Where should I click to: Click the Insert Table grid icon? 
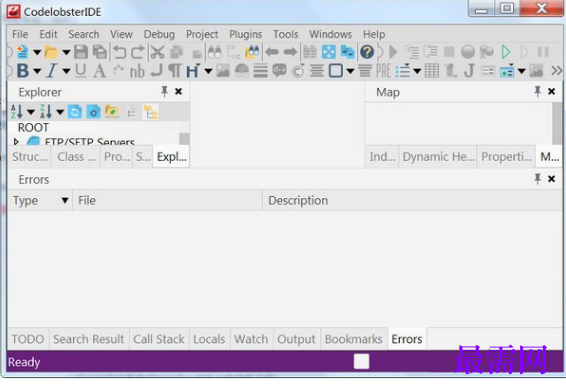[432, 71]
